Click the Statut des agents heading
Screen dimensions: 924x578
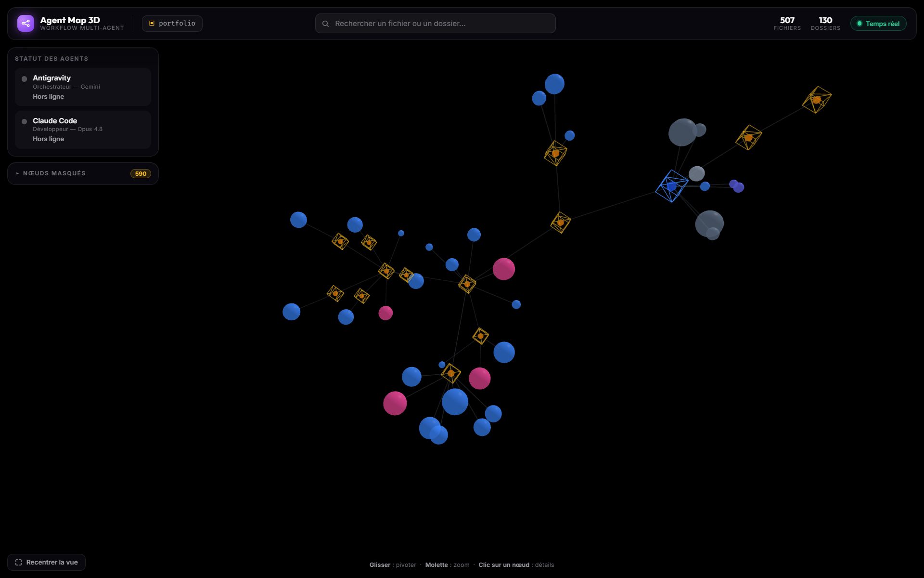(51, 59)
